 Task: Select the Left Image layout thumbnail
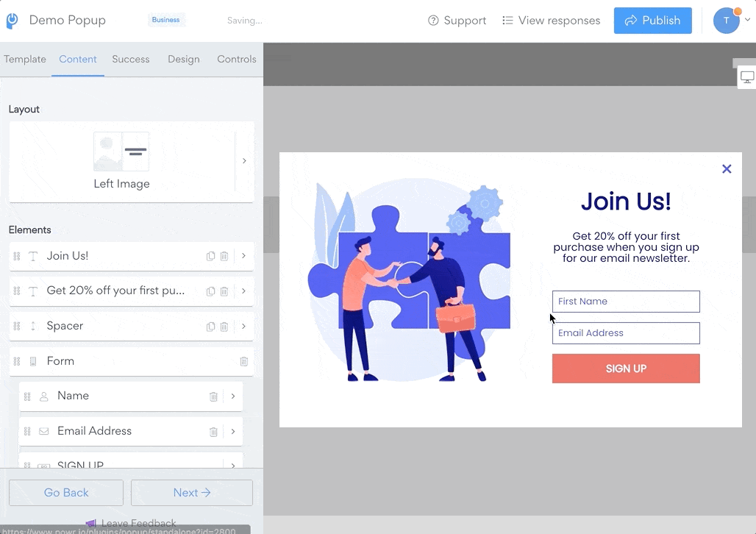click(x=121, y=152)
